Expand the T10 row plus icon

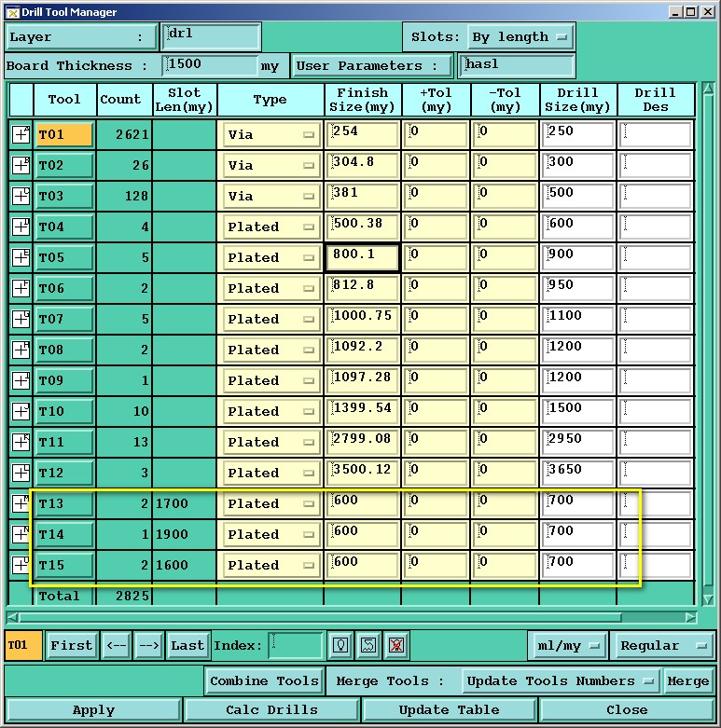pyautogui.click(x=21, y=411)
